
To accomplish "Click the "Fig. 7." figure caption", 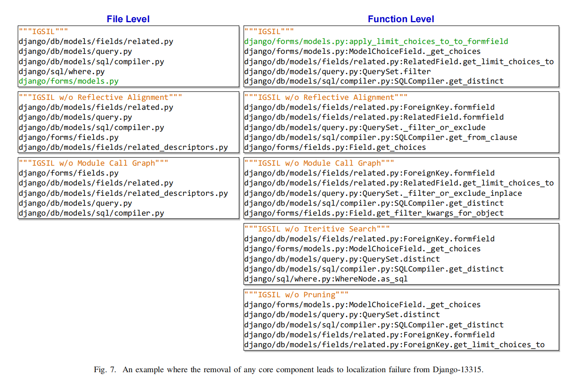I will click(288, 370).
